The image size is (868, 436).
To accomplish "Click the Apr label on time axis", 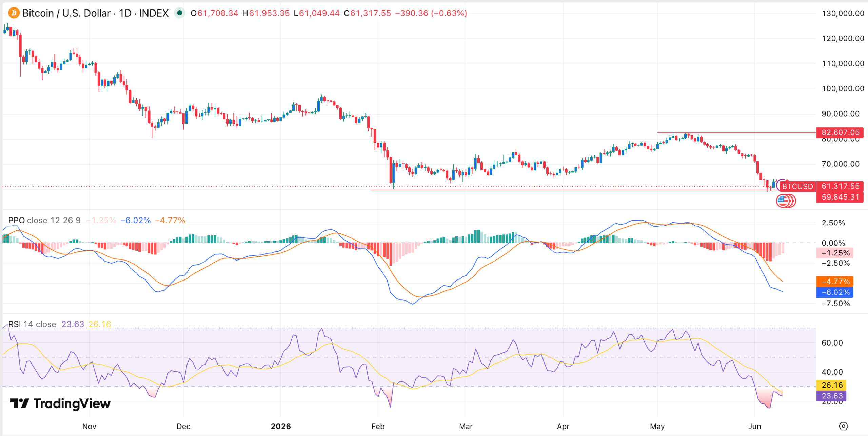I will pyautogui.click(x=563, y=426).
